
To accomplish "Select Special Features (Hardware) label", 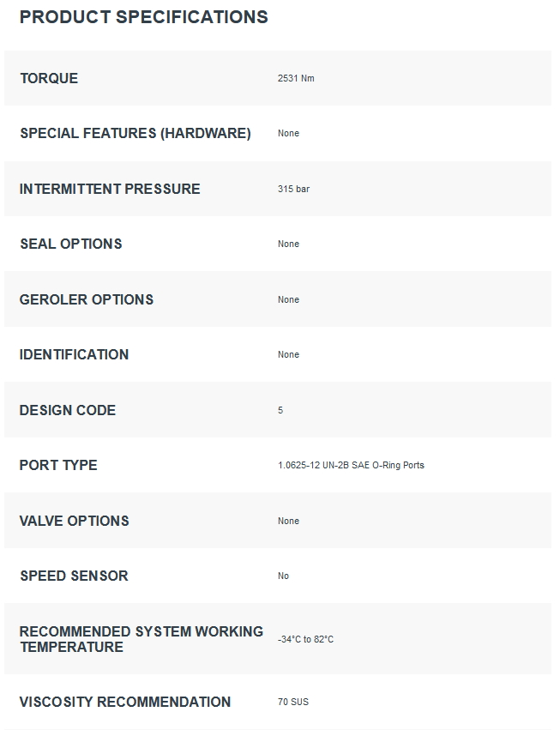I will (135, 133).
